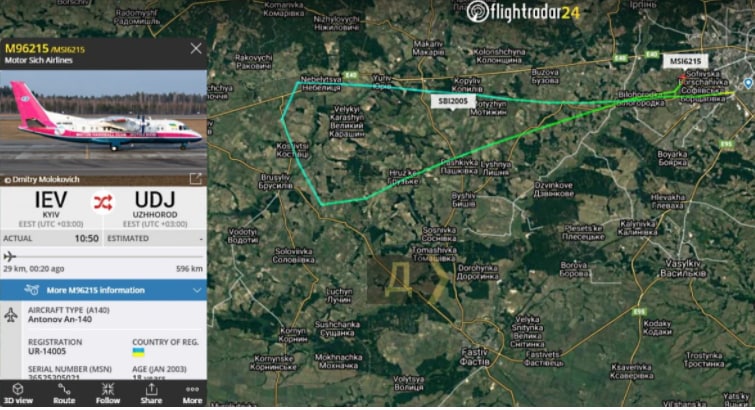
Task: Select the MSI6215 flight label on map
Action: [x=686, y=61]
